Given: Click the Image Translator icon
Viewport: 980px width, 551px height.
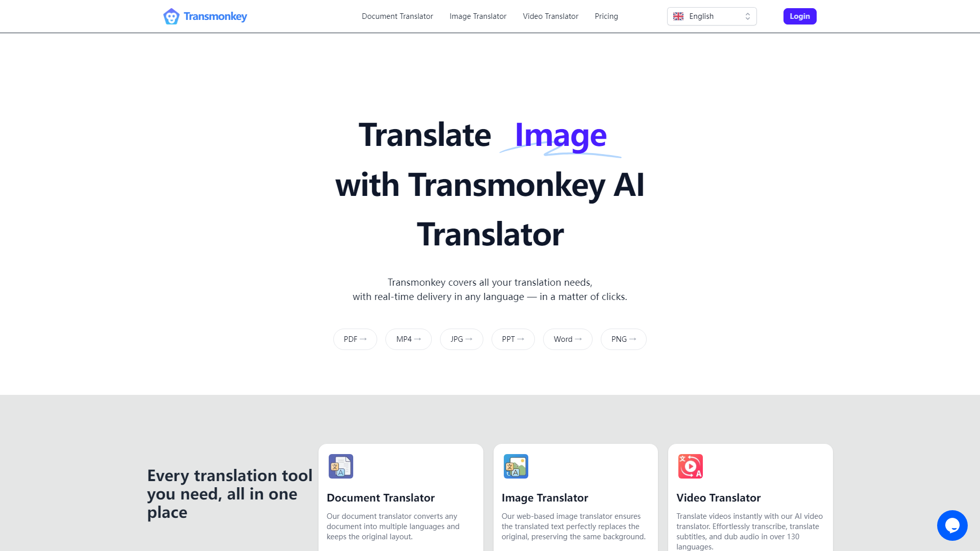Looking at the screenshot, I should click(515, 466).
